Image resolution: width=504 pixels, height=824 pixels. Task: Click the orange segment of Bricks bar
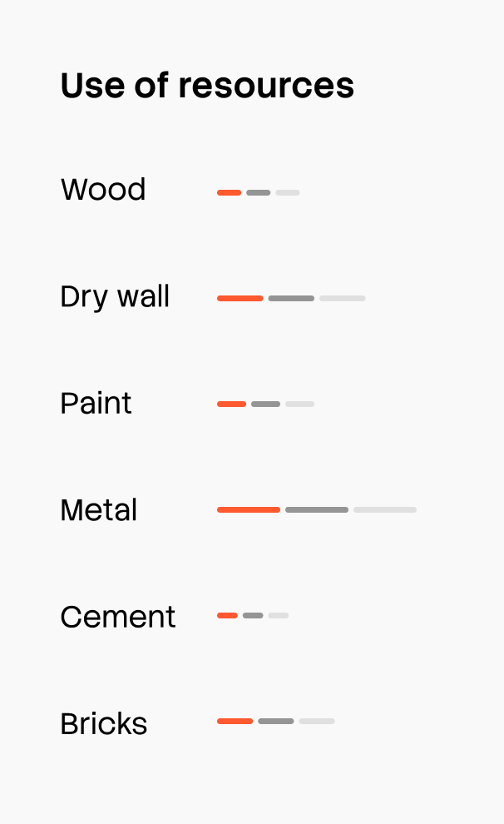tap(235, 721)
